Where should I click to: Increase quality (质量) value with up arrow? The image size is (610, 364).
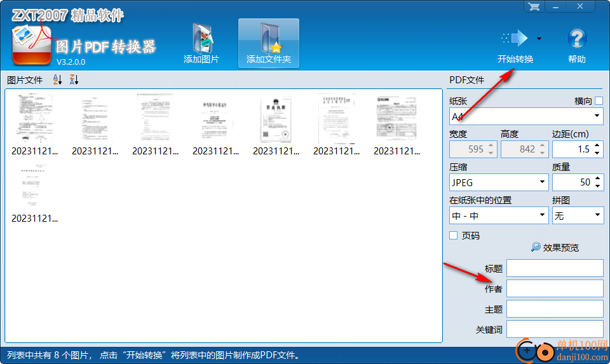click(x=597, y=179)
